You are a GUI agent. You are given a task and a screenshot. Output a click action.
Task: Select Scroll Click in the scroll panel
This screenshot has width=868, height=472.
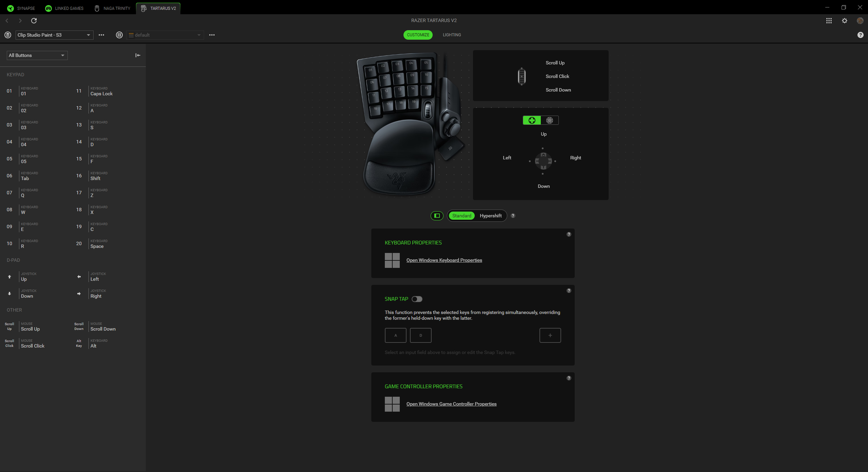(557, 76)
